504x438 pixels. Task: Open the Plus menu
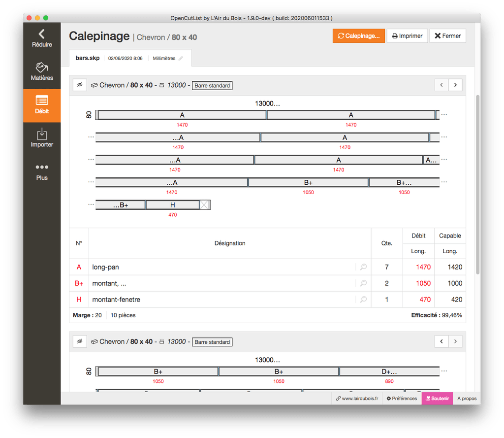(42, 172)
